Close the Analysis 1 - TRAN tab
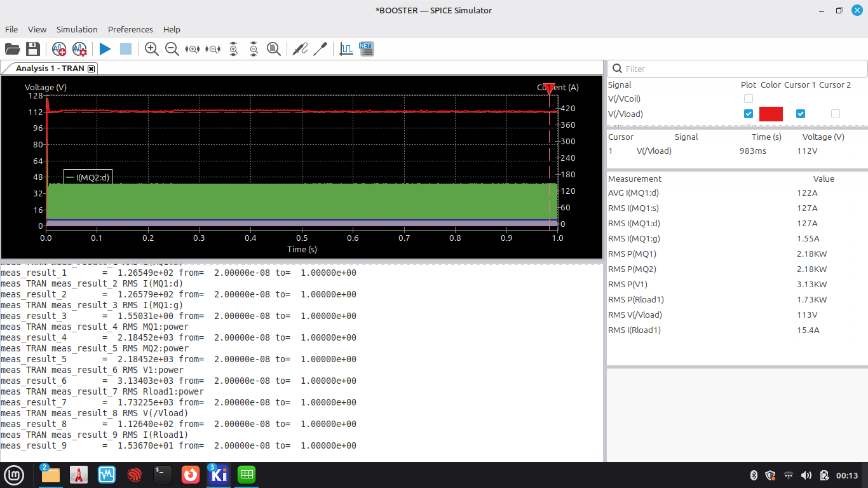The width and height of the screenshot is (868, 488). [x=91, y=69]
